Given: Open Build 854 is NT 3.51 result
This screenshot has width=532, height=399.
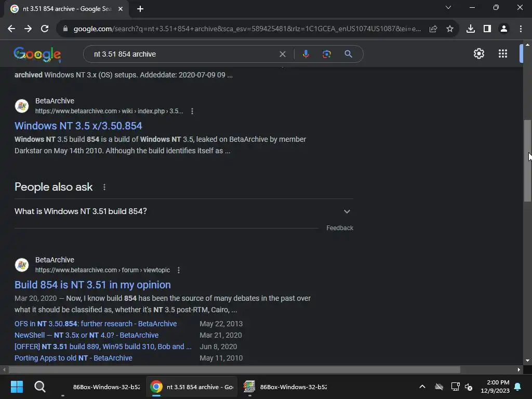Looking at the screenshot, I should click(x=92, y=285).
